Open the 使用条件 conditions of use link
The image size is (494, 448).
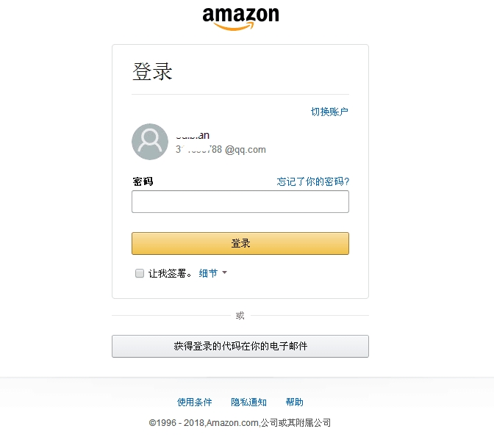coord(194,402)
